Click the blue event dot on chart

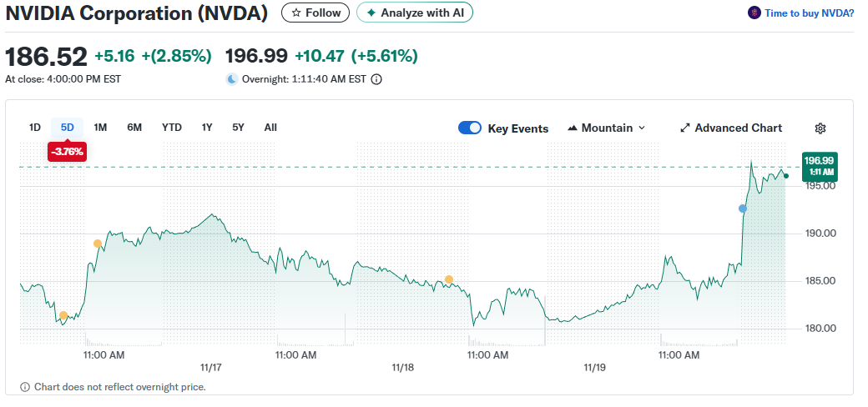743,209
